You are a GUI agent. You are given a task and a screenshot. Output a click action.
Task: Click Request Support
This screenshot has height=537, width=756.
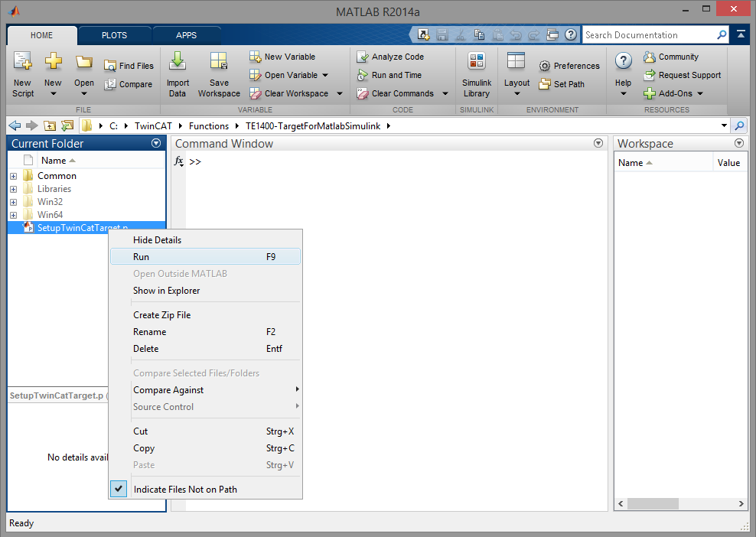(x=683, y=75)
